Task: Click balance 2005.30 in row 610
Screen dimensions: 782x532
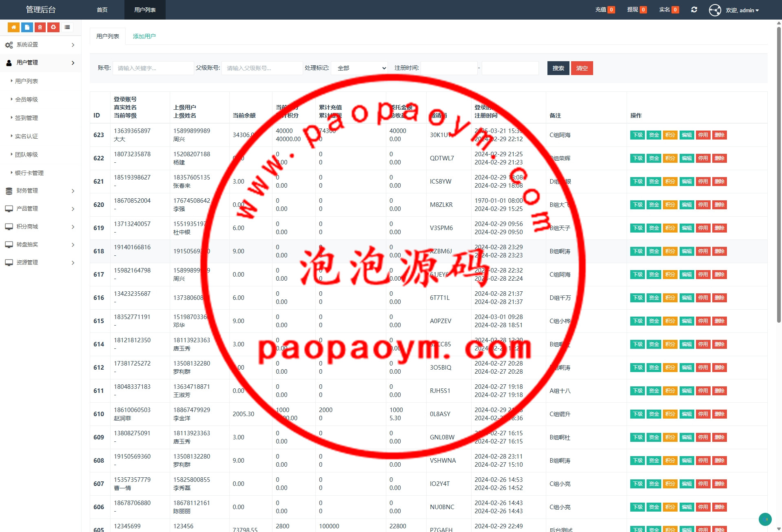Action: (x=244, y=414)
